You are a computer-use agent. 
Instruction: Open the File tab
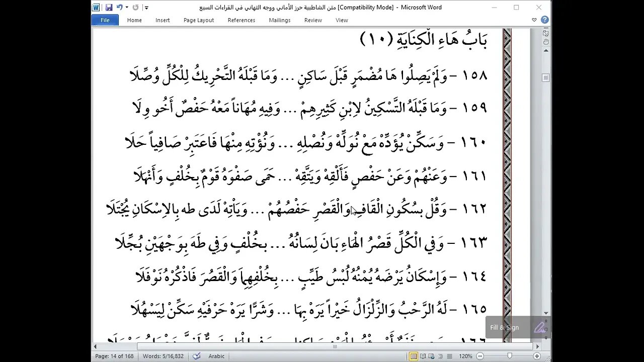coord(105,20)
